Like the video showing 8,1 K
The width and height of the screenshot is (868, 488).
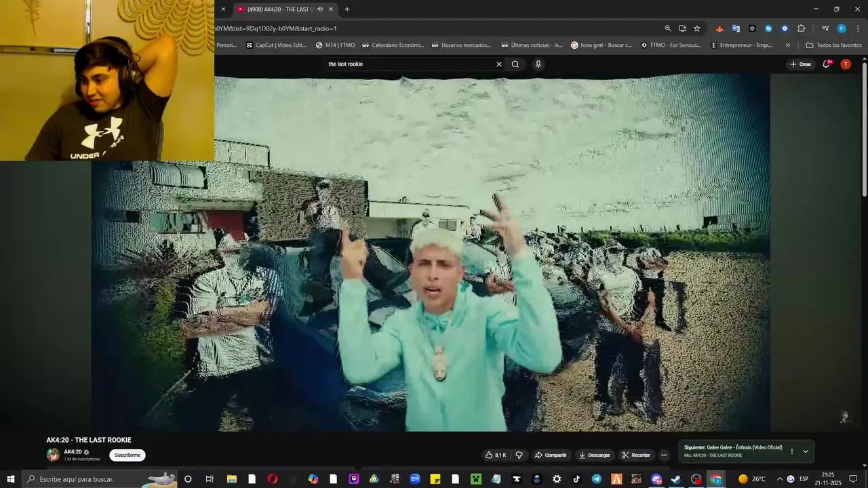(x=496, y=455)
